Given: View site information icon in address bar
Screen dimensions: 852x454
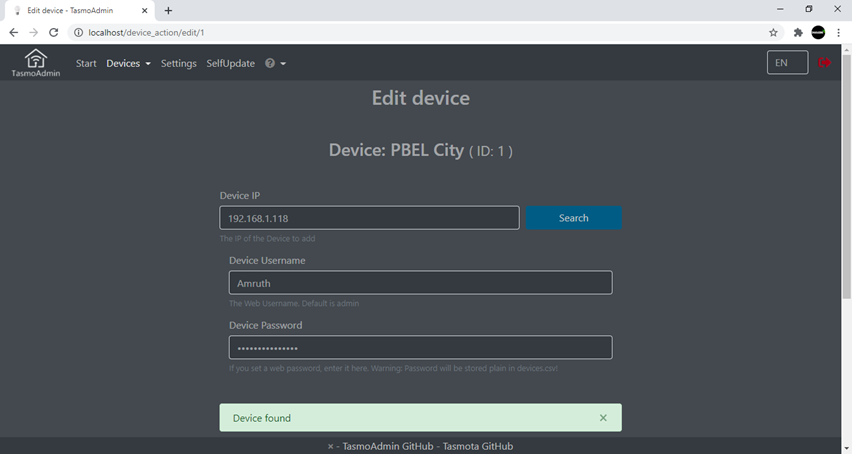Looking at the screenshot, I should [x=78, y=33].
